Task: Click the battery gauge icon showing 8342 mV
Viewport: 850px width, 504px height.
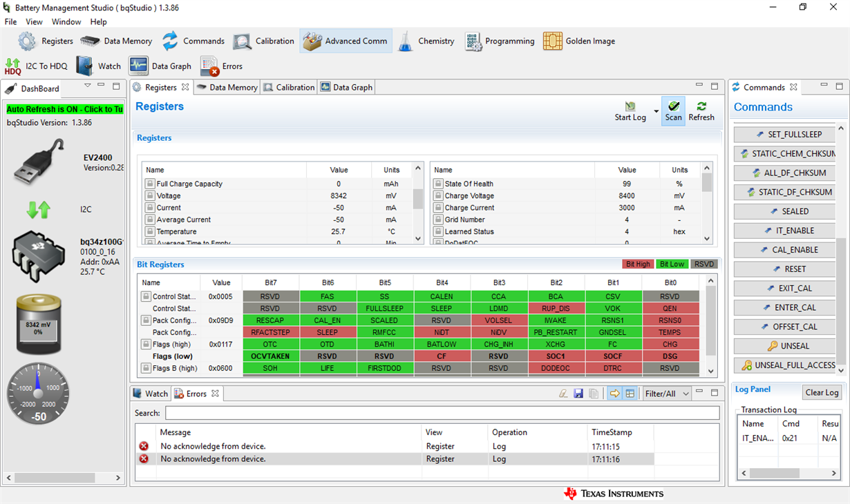Action: [39, 324]
